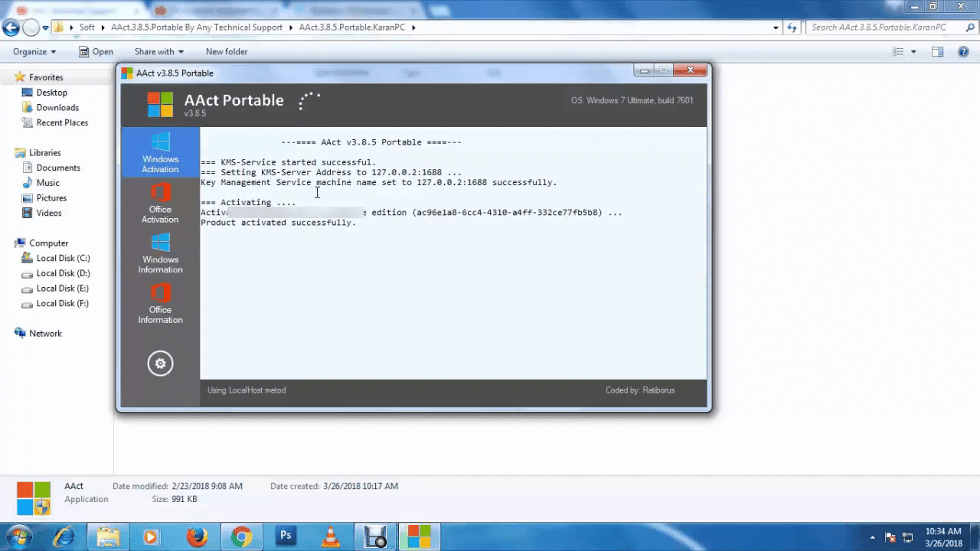The image size is (980, 551).
Task: Open Local Disk (D:)
Action: 63,273
